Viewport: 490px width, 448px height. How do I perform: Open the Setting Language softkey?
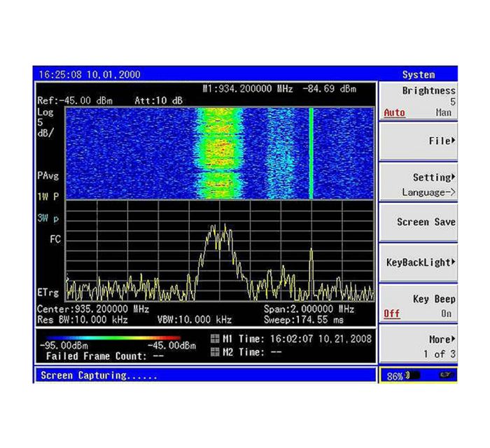click(x=419, y=181)
